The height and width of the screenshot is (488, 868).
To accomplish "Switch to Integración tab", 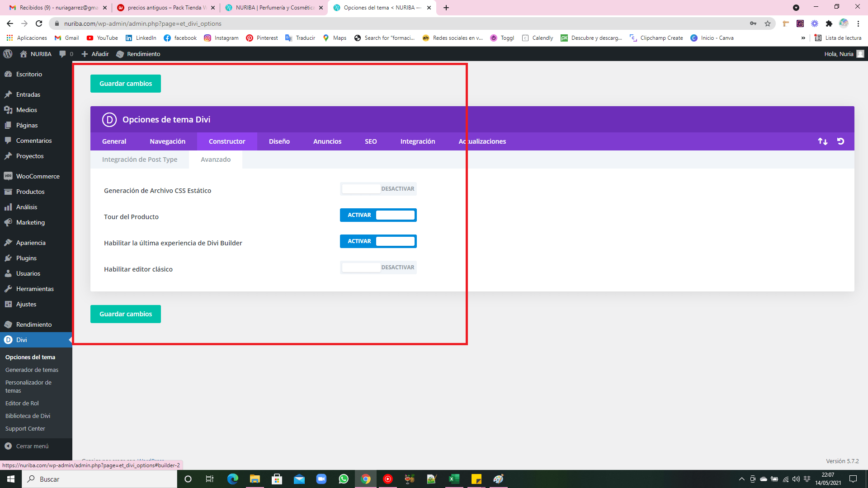I will point(418,141).
